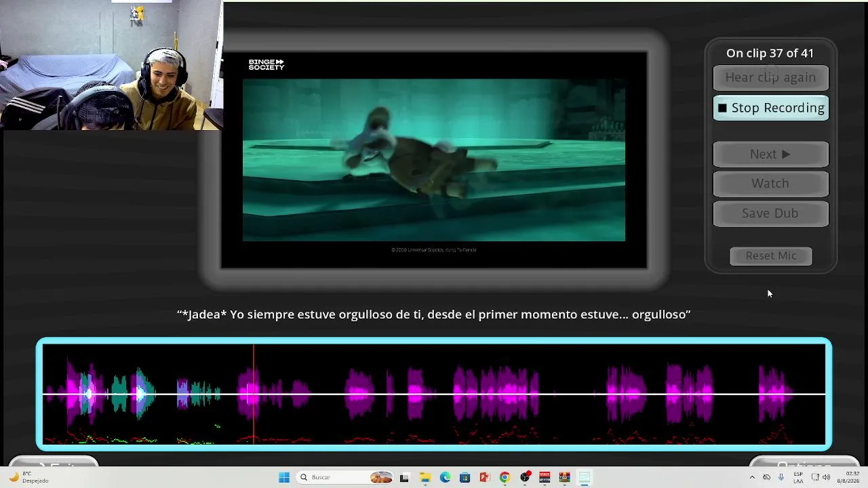Open the ESP LAA language switcher
The height and width of the screenshot is (488, 868).
(x=799, y=477)
